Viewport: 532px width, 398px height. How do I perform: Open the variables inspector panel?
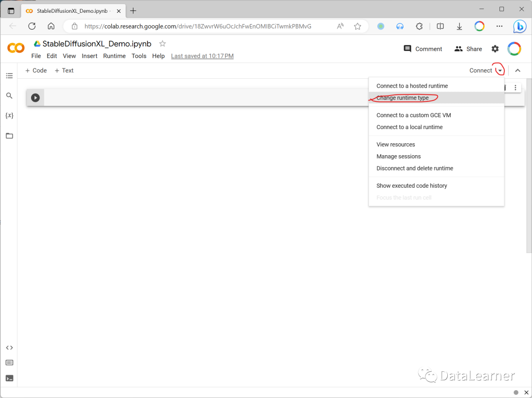[x=9, y=116]
